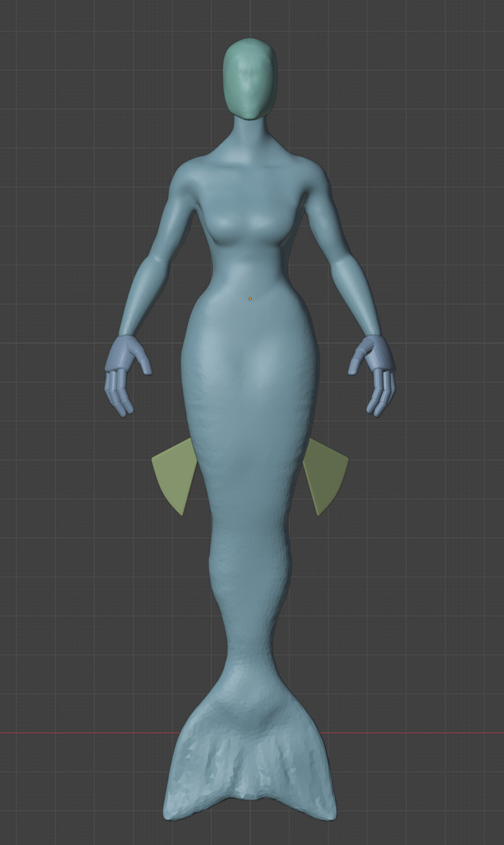Select the olive fin on the left side

(174, 474)
